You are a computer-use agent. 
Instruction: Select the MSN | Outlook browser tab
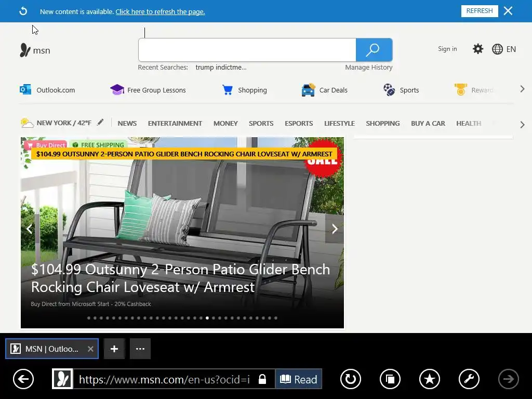click(x=52, y=349)
